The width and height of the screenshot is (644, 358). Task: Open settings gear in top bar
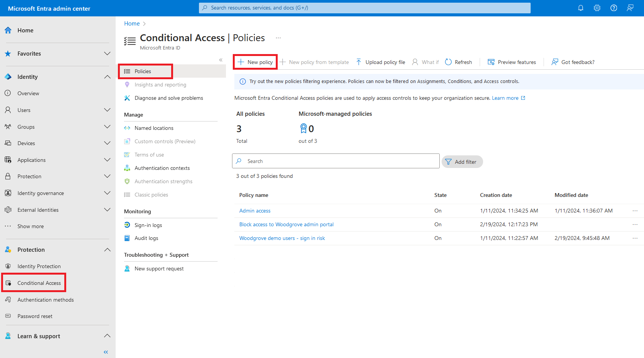pyautogui.click(x=597, y=8)
